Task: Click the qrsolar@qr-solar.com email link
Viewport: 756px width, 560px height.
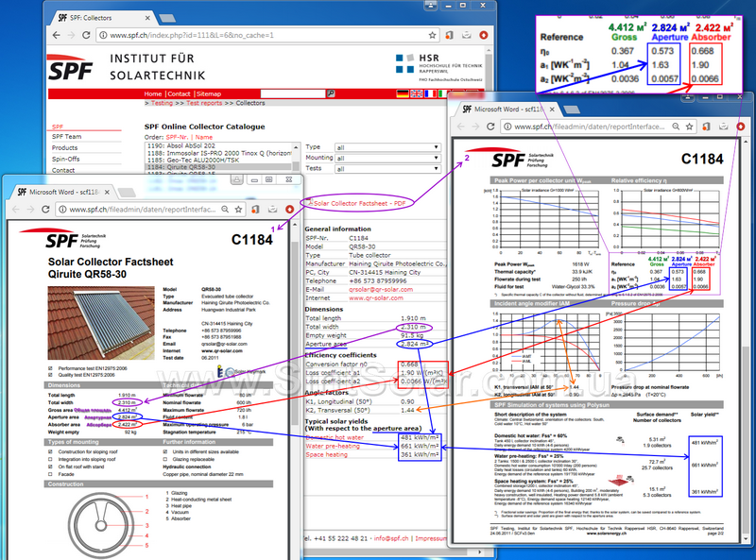Action: point(381,290)
